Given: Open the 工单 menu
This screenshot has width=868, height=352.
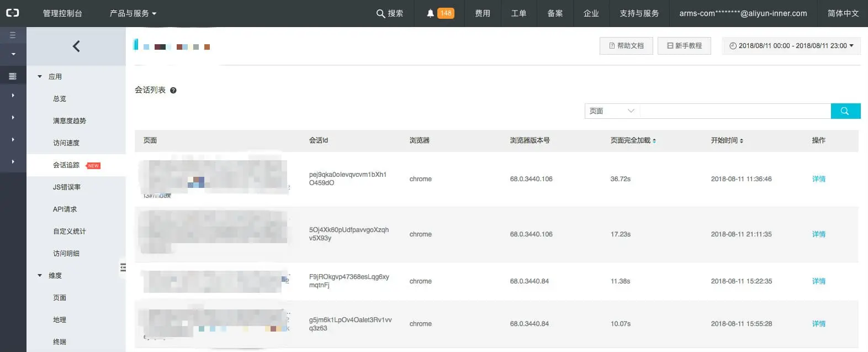Looking at the screenshot, I should (518, 13).
